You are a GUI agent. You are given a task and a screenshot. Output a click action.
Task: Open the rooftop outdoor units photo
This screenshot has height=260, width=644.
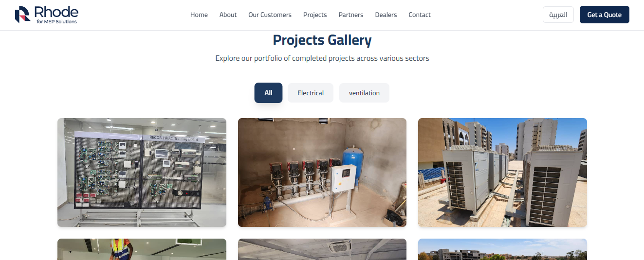coord(502,173)
